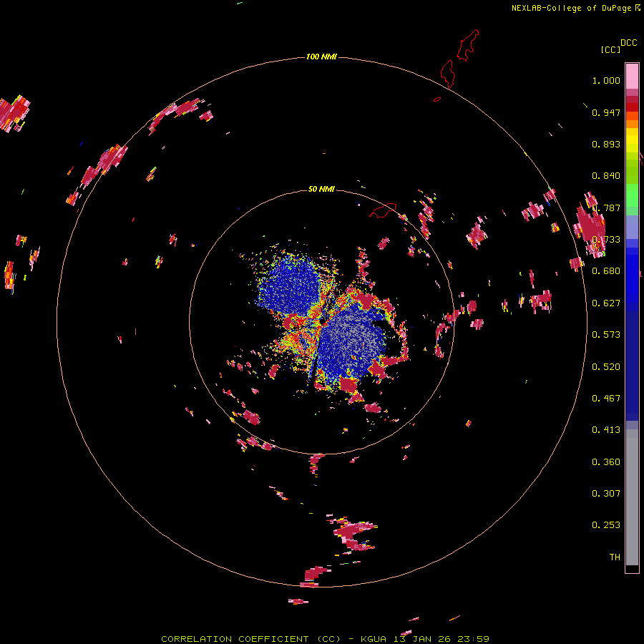The height and width of the screenshot is (644, 644).
Task: Pick the gray color bar segment
Action: click(632, 497)
